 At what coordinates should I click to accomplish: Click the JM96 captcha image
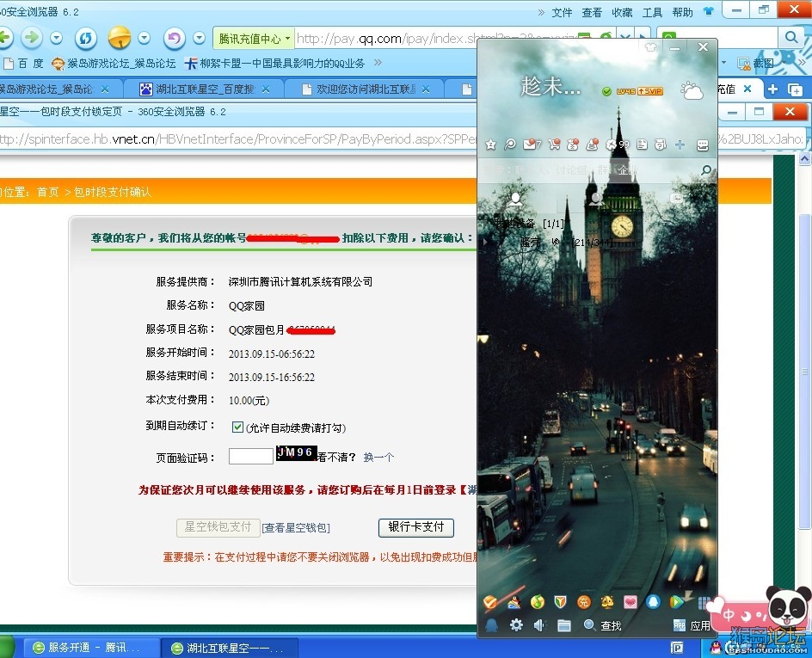[296, 453]
